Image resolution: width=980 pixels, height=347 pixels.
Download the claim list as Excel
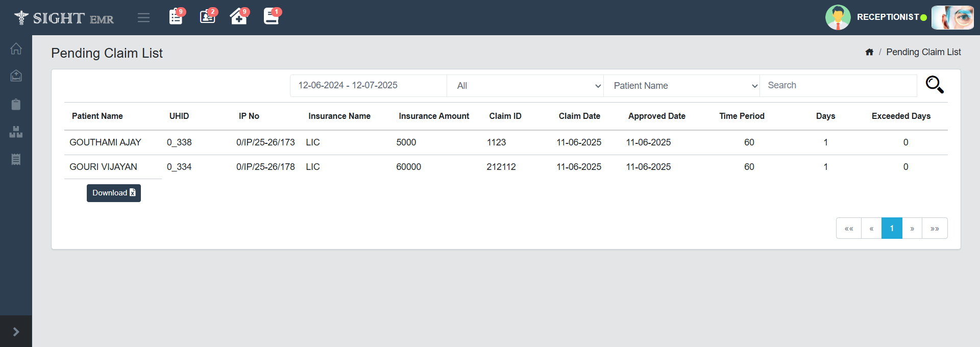coord(113,193)
